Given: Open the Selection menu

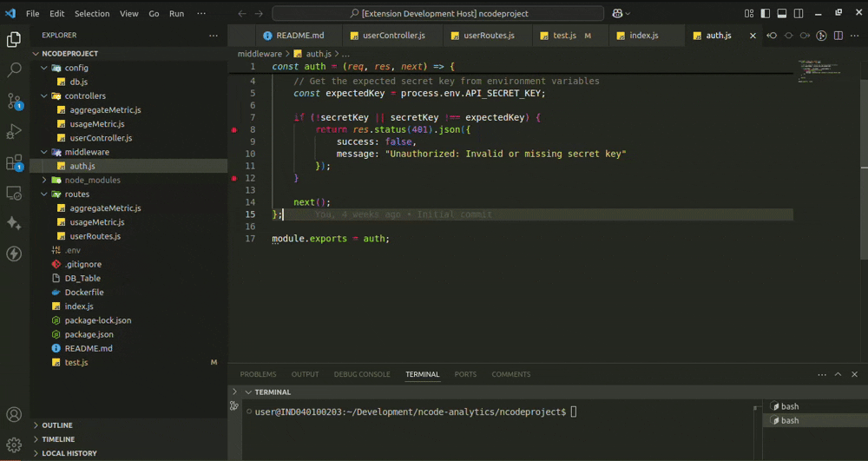Looking at the screenshot, I should pyautogui.click(x=92, y=13).
